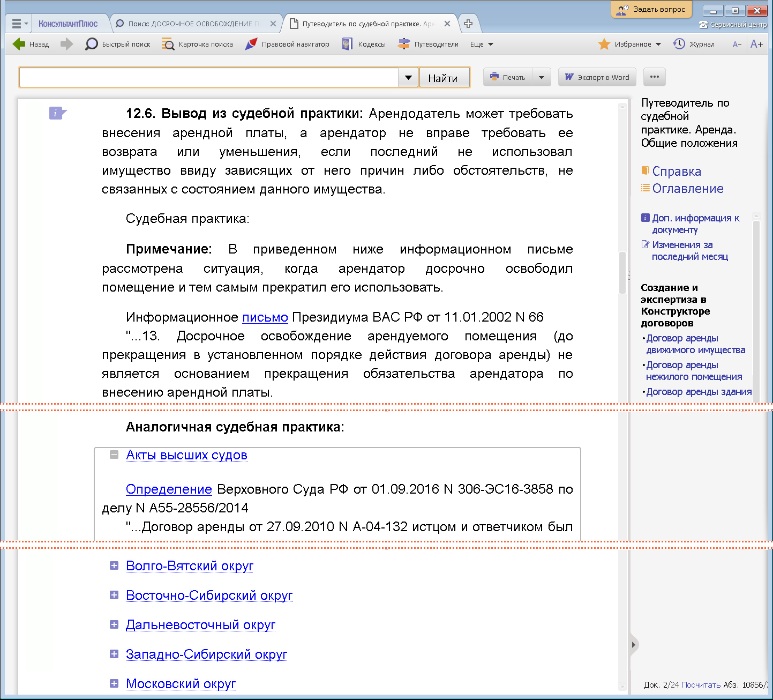
Task: Switch to the КонсультантПлюс home tab
Action: pyautogui.click(x=68, y=24)
